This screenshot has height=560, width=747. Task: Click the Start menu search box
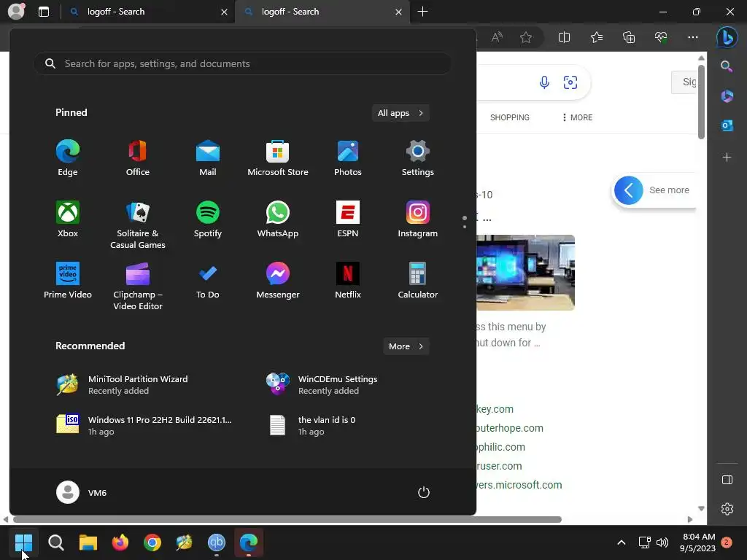pyautogui.click(x=242, y=64)
